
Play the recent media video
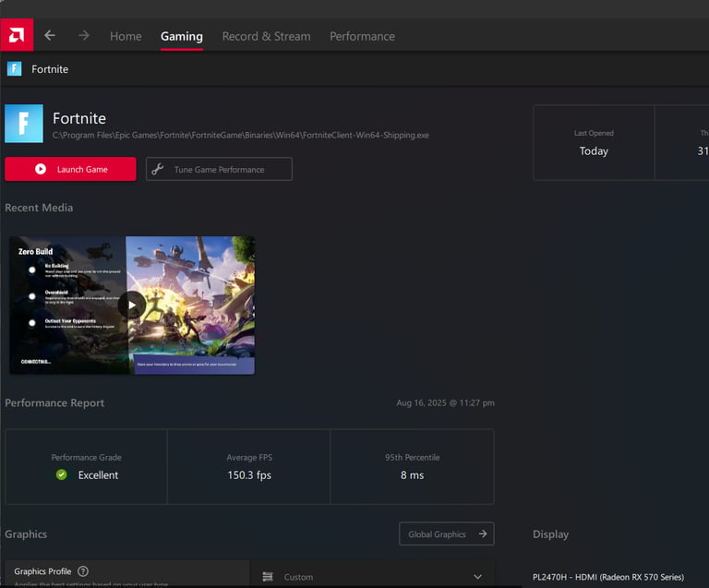coord(132,305)
